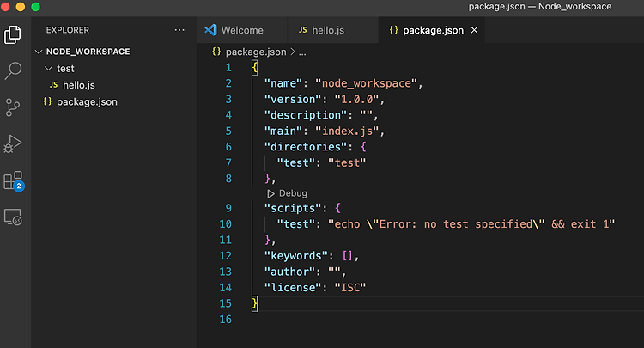Click the "author" key

[x=289, y=272]
